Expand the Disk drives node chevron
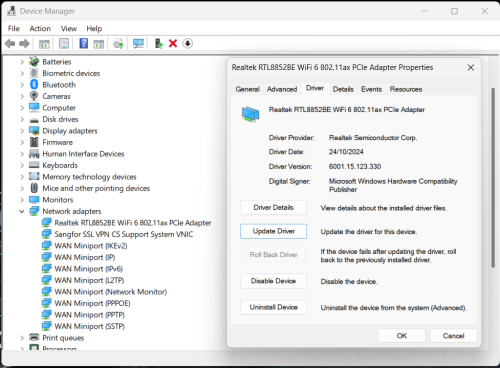 [x=22, y=119]
